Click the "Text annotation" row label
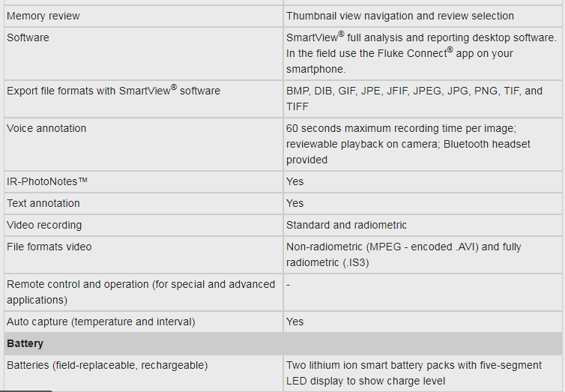 click(43, 203)
